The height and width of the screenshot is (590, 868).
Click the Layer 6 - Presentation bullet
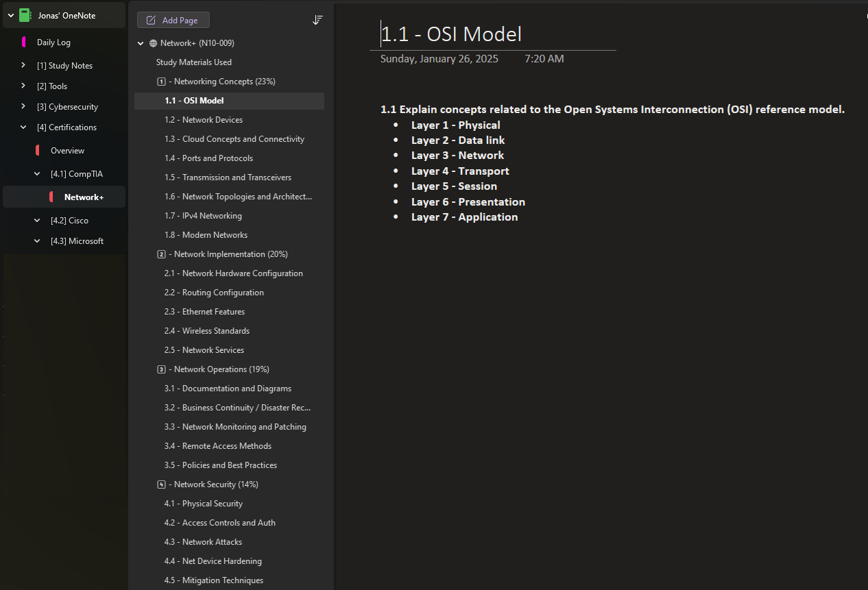pos(468,202)
